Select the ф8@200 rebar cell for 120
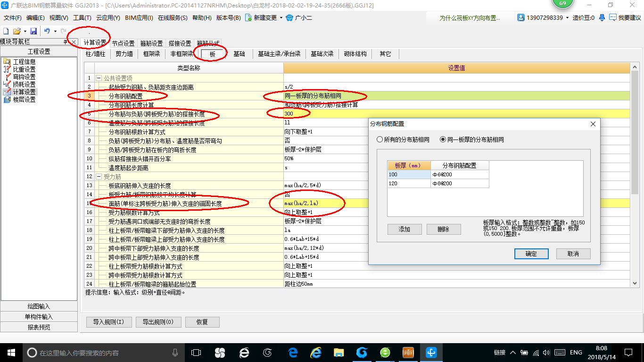644x362 pixels. pos(460,183)
